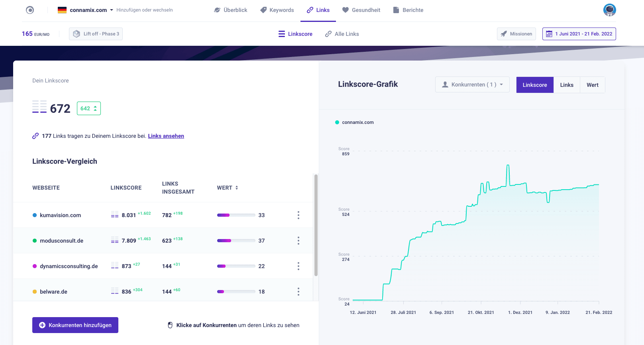Screen dimensions: 644x345
Task: Open the Überblick tab
Action: tap(231, 10)
